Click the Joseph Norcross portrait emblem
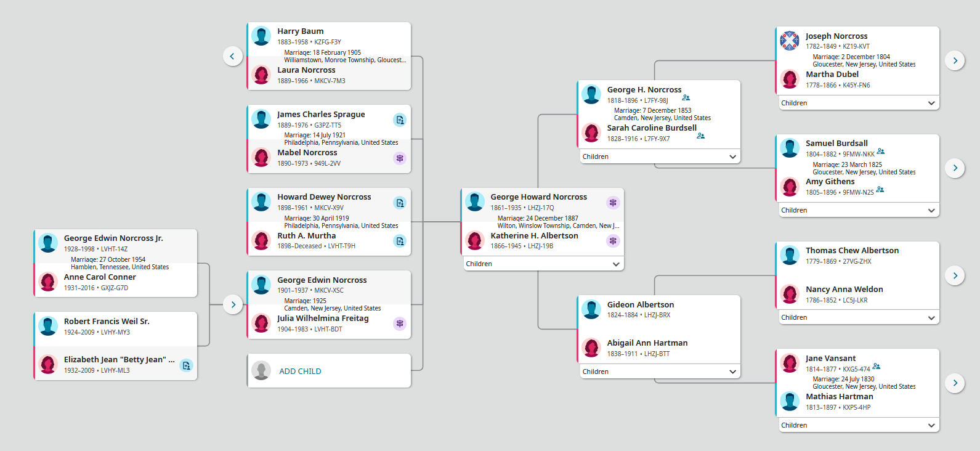The height and width of the screenshot is (451, 980). (x=789, y=41)
